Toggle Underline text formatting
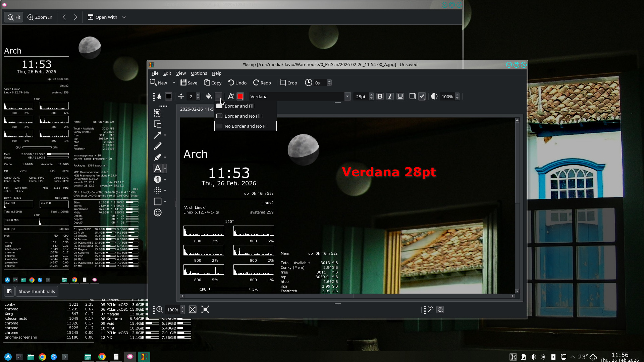The height and width of the screenshot is (362, 644). tap(400, 97)
